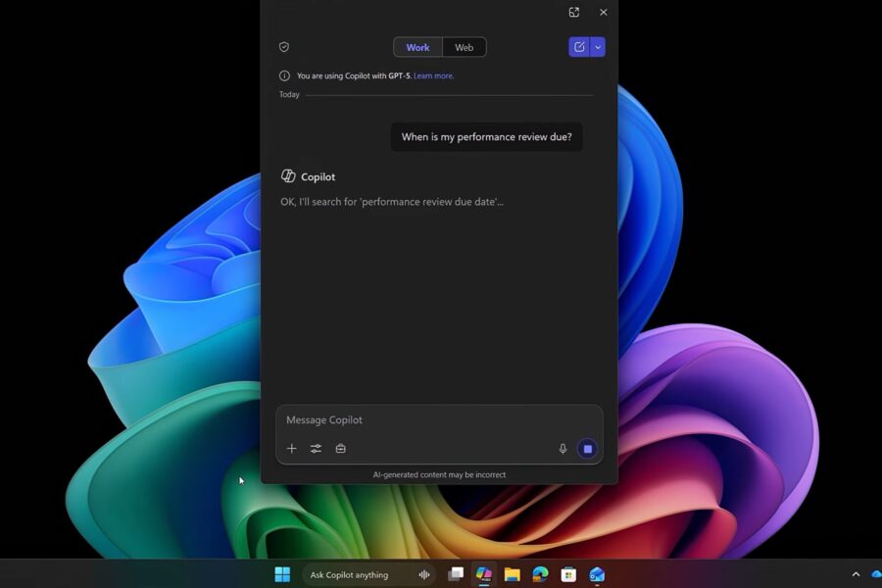Start a new chat with the compose icon

(579, 47)
